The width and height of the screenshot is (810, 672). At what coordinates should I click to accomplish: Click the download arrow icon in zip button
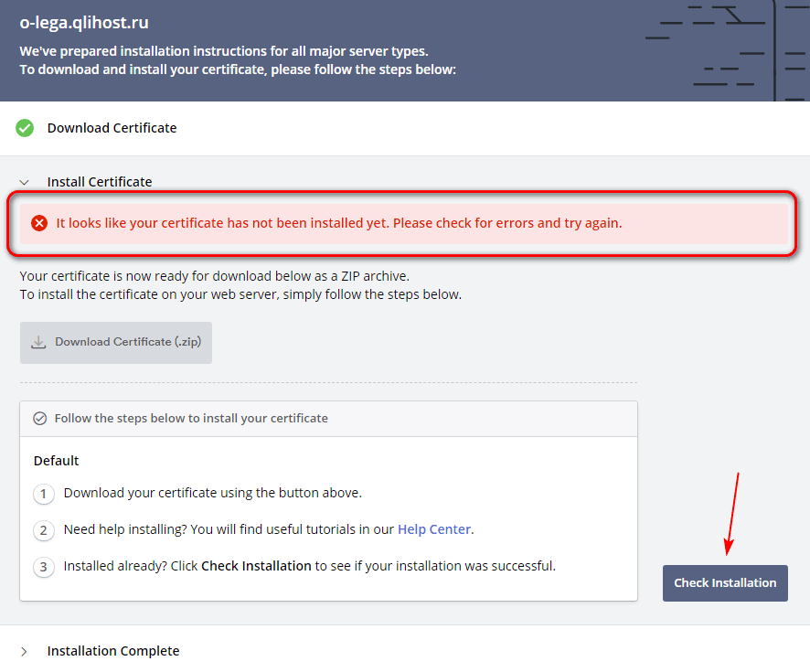38,343
